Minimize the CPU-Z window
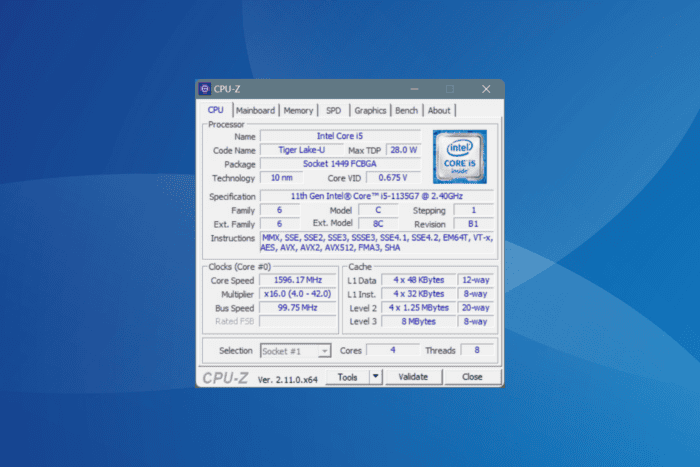 pos(414,89)
